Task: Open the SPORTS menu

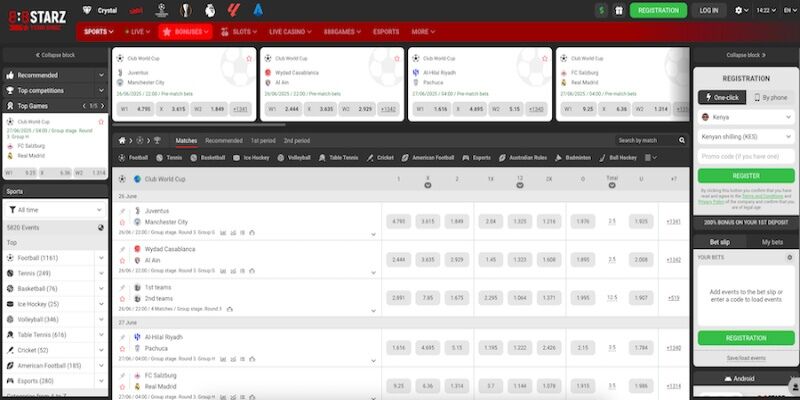Action: [x=98, y=32]
